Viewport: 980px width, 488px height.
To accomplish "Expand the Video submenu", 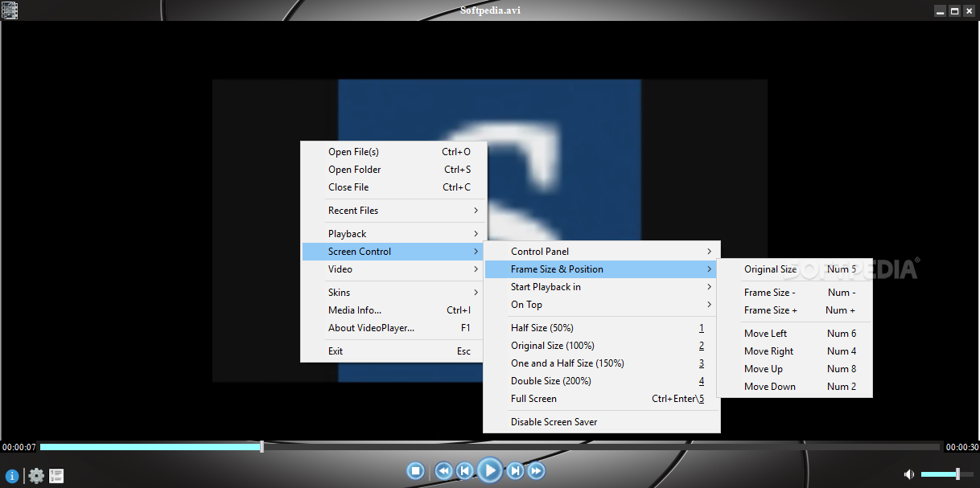I will point(394,269).
